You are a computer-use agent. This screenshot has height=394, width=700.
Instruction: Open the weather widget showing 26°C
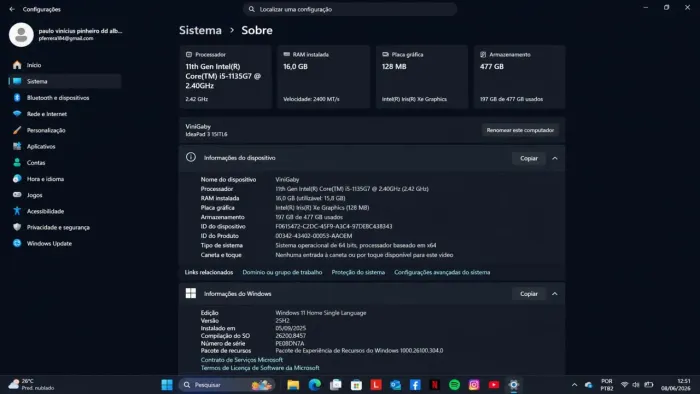pos(31,385)
